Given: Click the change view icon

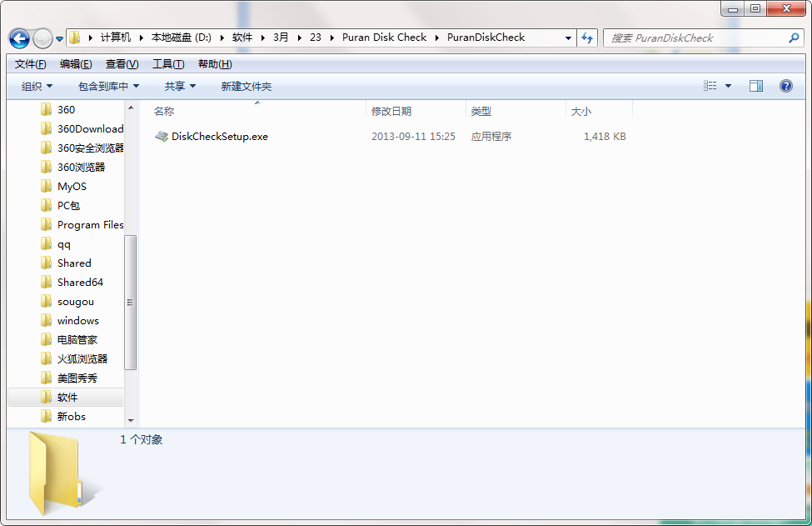Looking at the screenshot, I should 710,86.
